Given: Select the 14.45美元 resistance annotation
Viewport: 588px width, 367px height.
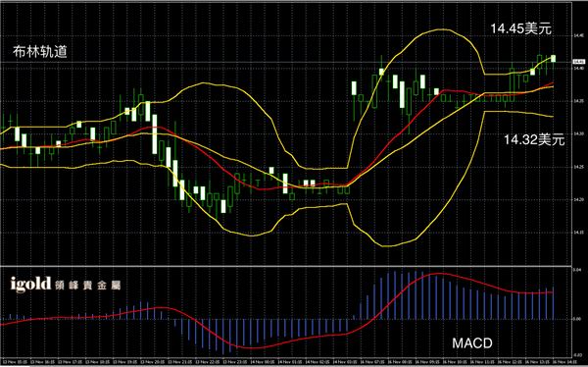Looking at the screenshot, I should 521,28.
